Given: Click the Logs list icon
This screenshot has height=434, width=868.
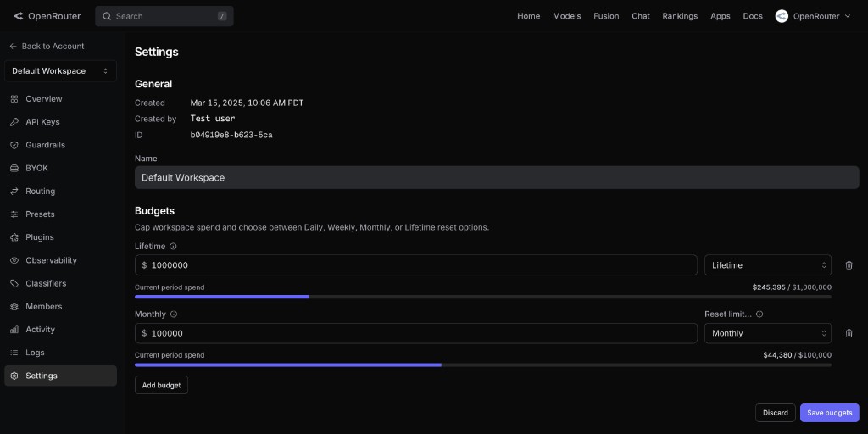Looking at the screenshot, I should click(x=14, y=353).
